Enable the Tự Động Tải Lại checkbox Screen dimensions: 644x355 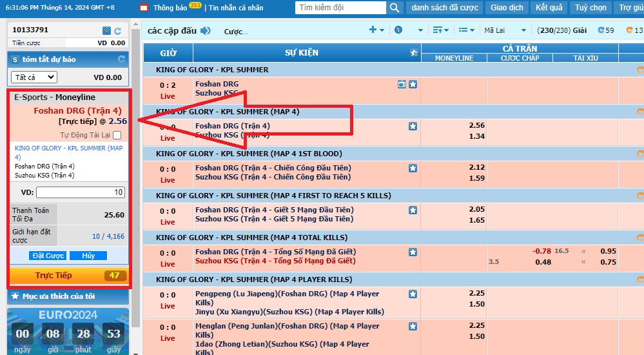click(117, 135)
